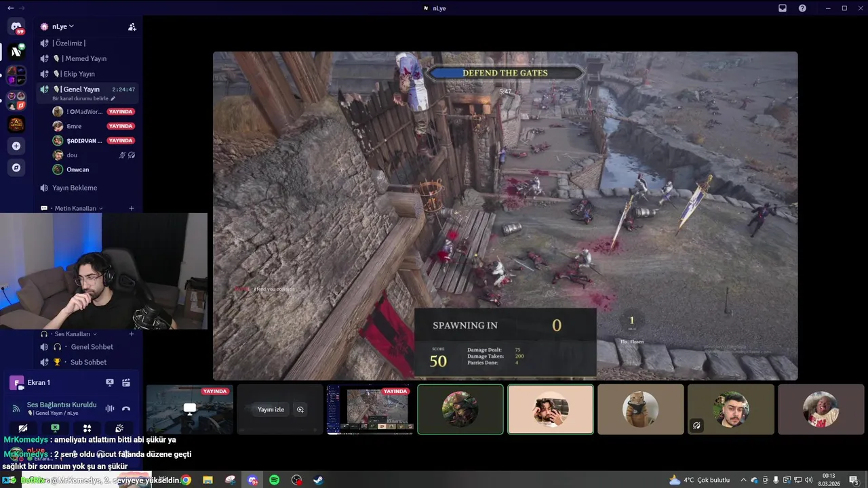The height and width of the screenshot is (488, 868).
Task: Click Bir kanal durumu belirle link
Action: point(80,99)
